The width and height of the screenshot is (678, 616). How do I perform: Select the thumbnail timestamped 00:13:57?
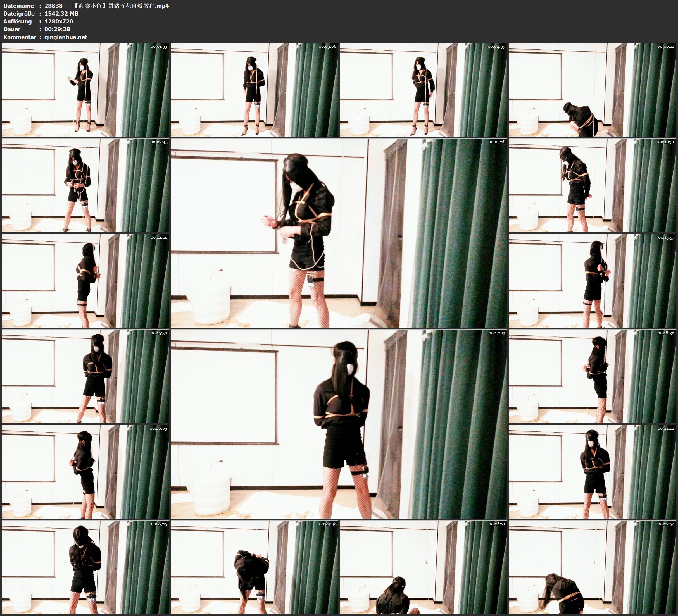pos(593,280)
